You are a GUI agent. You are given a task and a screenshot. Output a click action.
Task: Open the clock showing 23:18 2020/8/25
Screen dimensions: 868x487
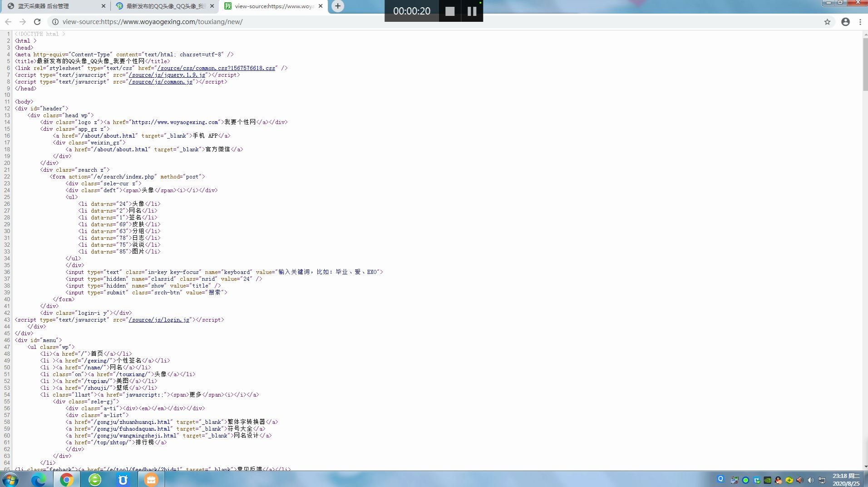[846, 480]
